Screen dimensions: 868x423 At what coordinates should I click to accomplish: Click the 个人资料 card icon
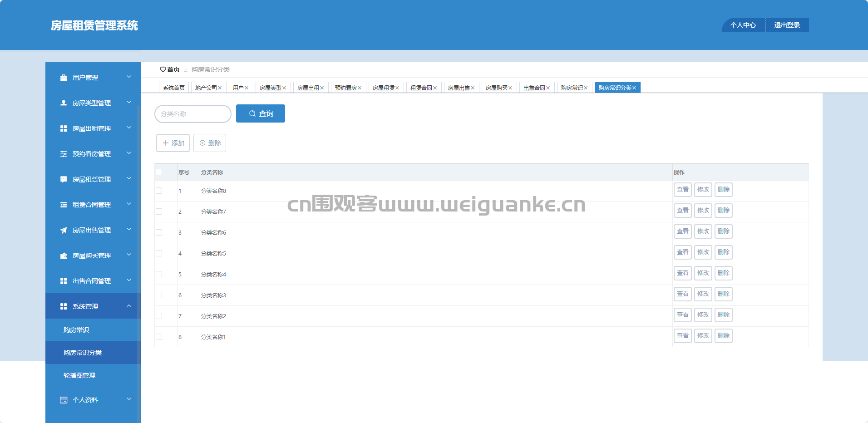64,400
